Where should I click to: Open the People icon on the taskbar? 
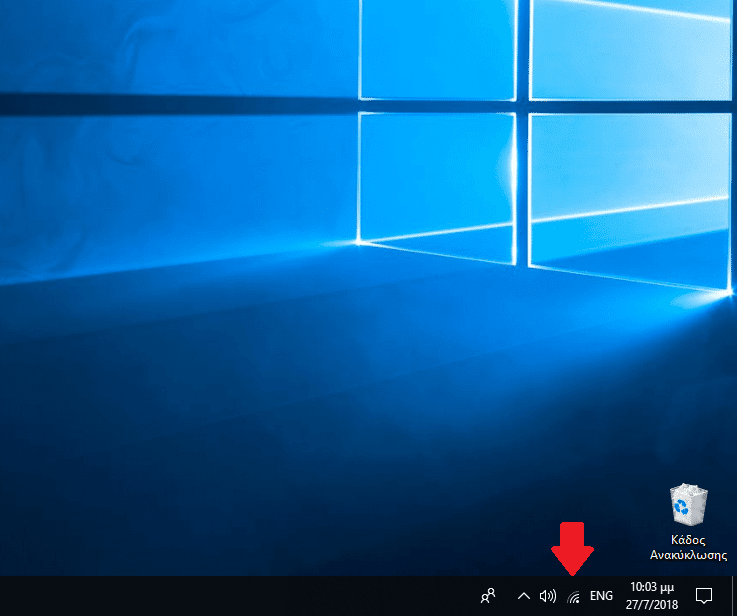(x=488, y=596)
